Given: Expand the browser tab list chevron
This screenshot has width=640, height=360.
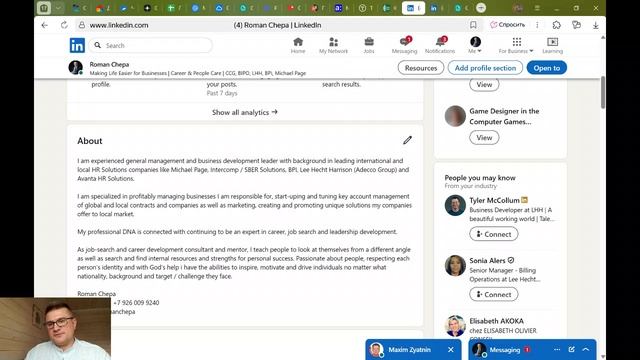Looking at the screenshot, I should point(58,8).
